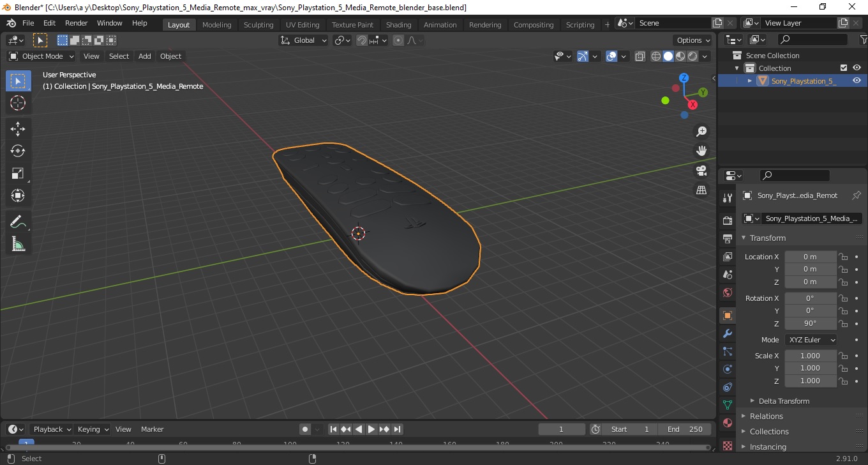Select the Scale tool
Viewport: 868px width, 465px height.
(18, 173)
